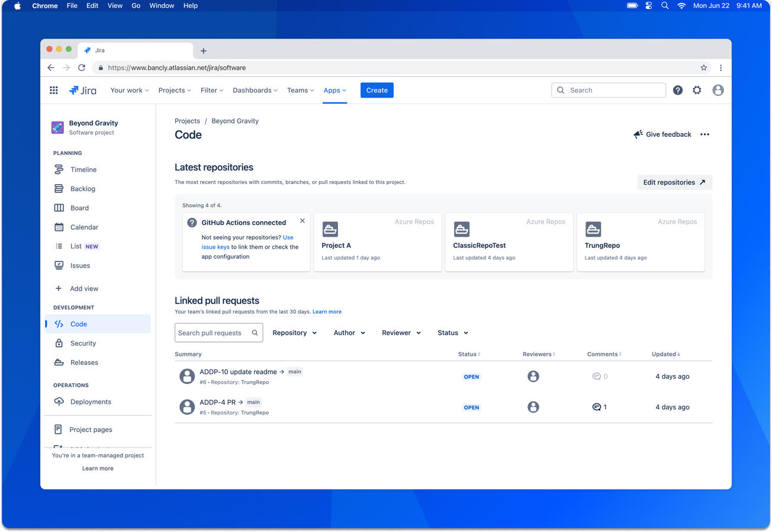Open the Help question mark icon
The image size is (772, 532).
coord(678,91)
